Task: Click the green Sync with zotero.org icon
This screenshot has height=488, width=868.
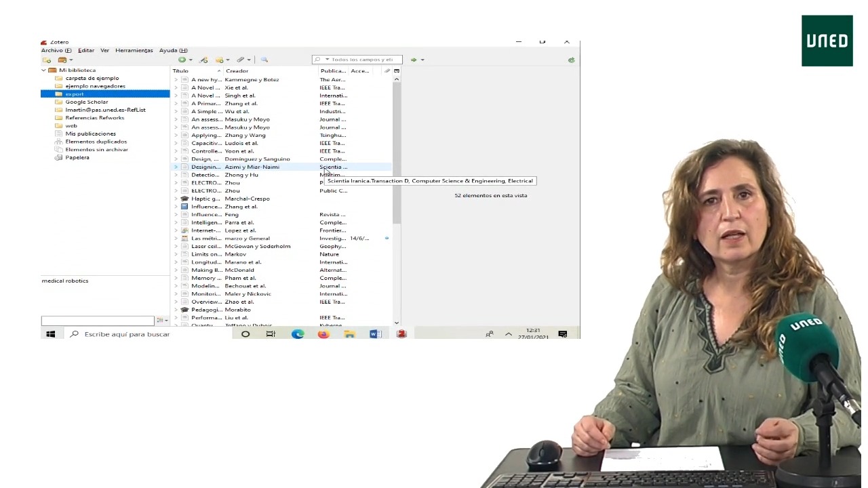Action: (x=571, y=60)
